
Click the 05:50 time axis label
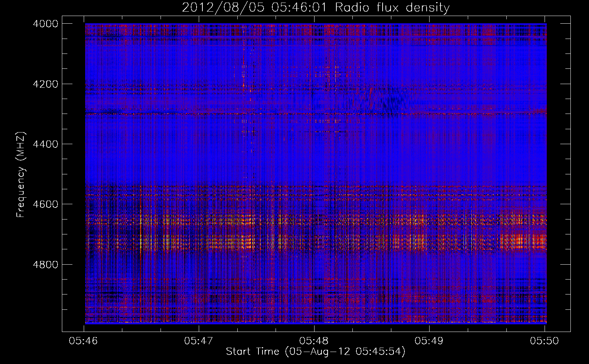544,341
